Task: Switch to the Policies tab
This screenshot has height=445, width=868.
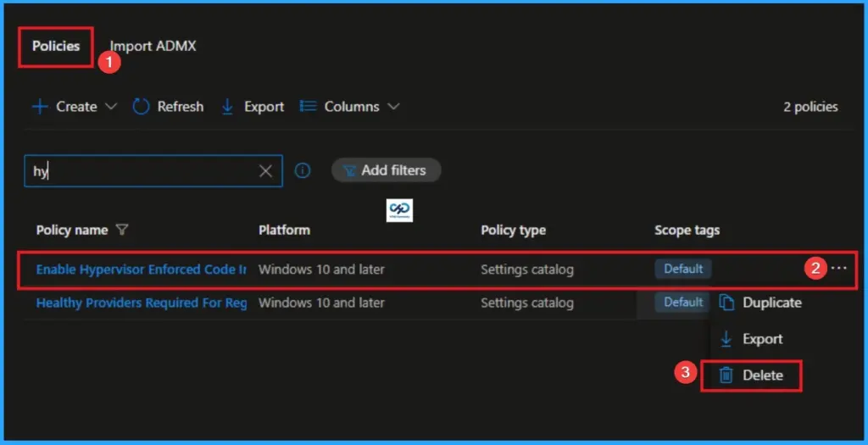Action: point(56,46)
